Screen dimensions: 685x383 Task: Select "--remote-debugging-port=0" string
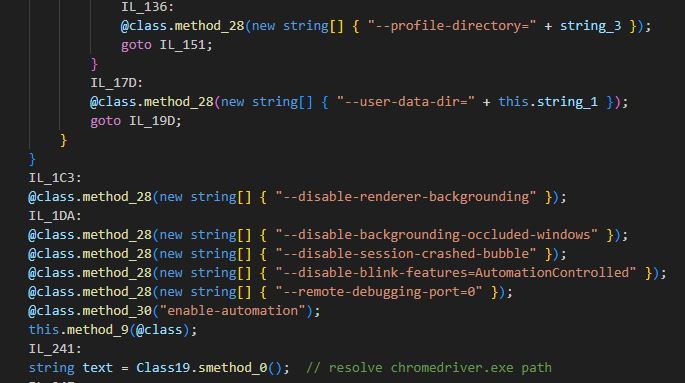coord(379,292)
